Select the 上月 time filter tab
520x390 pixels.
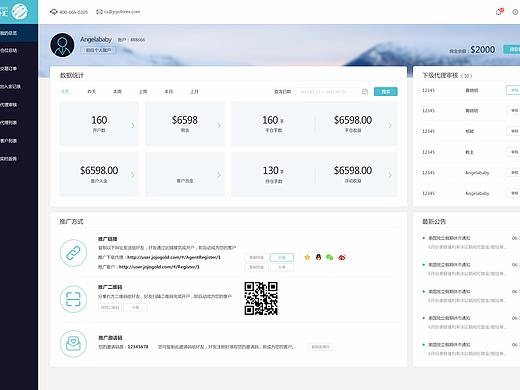point(194,92)
